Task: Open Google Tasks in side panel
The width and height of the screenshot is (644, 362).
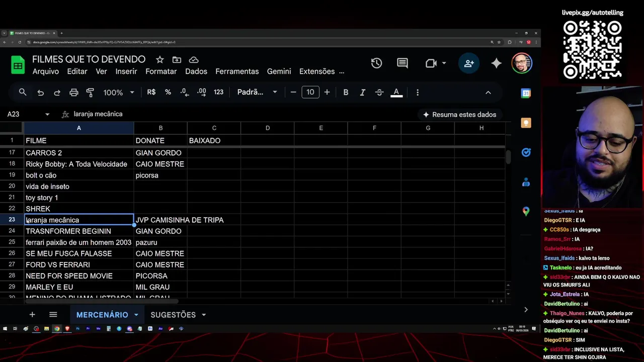Action: click(526, 152)
